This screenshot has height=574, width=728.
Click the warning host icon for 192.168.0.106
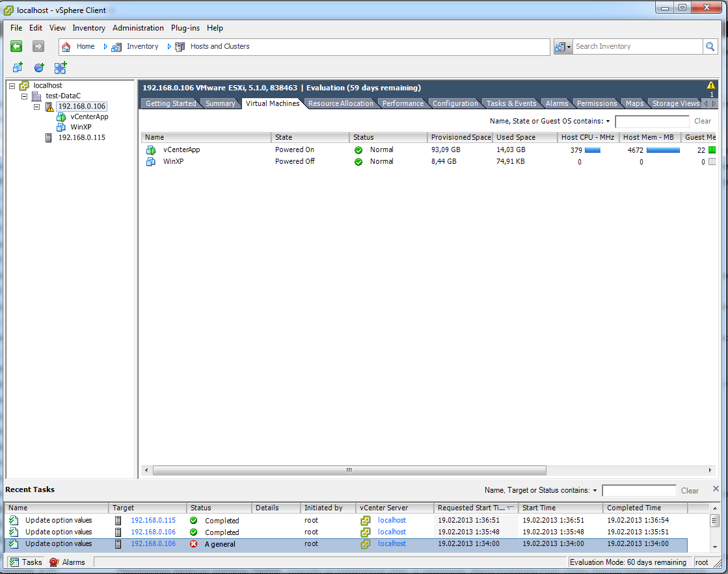(x=49, y=107)
